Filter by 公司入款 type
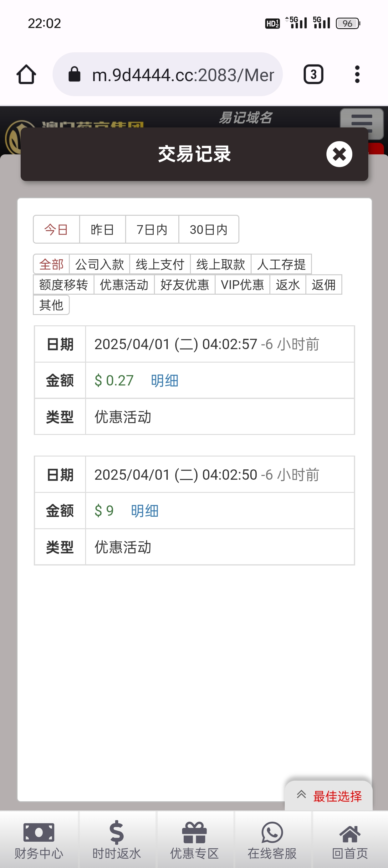The height and width of the screenshot is (868, 388). point(100,264)
